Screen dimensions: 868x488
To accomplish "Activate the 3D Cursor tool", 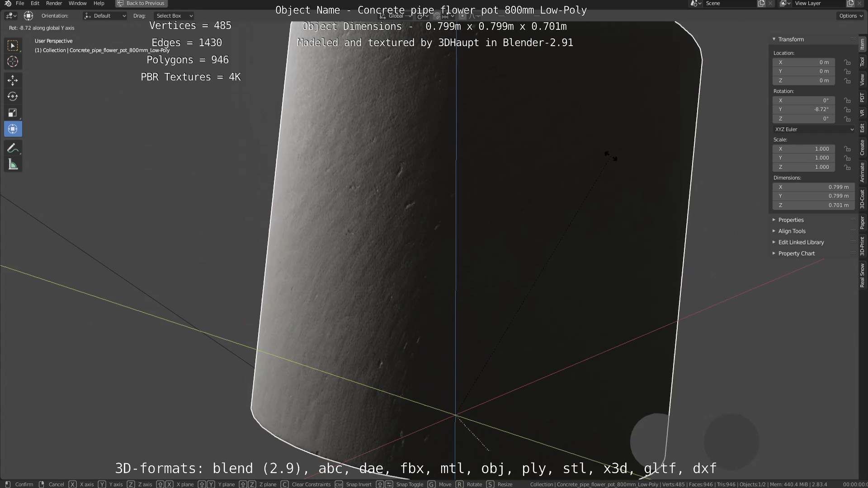I will click(x=13, y=62).
